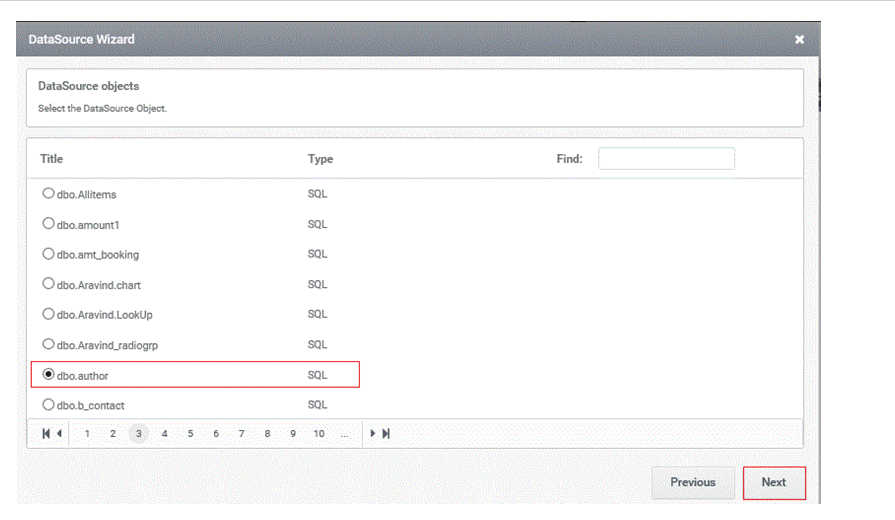Click the Title column header
895x520 pixels.
pyautogui.click(x=51, y=159)
